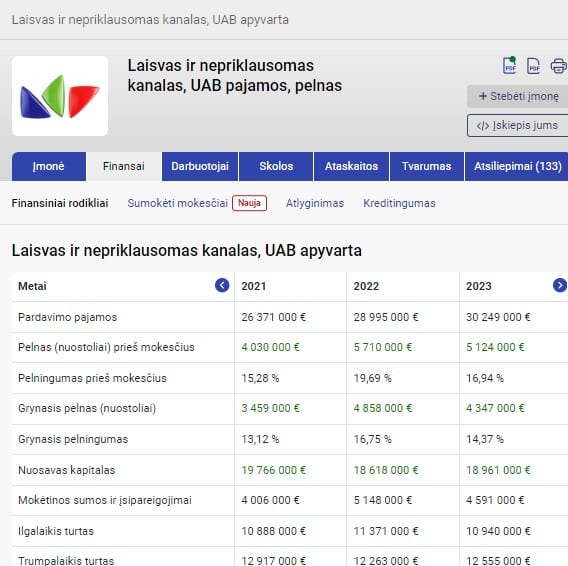The height and width of the screenshot is (566, 568).
Task: Select value 4 030 000 €
Action: point(271,347)
